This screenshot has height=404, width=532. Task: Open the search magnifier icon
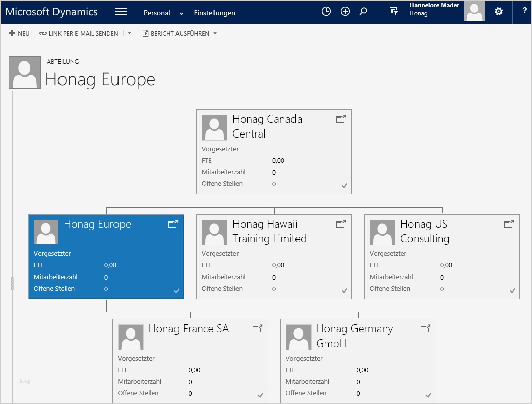(363, 12)
